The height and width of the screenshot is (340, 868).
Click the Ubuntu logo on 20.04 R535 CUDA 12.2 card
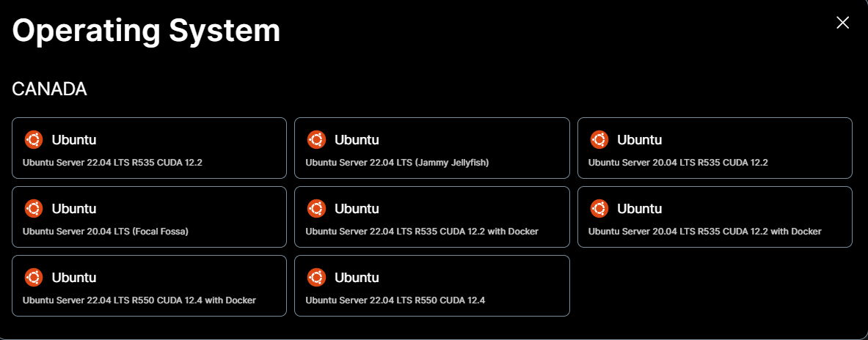[x=599, y=140]
